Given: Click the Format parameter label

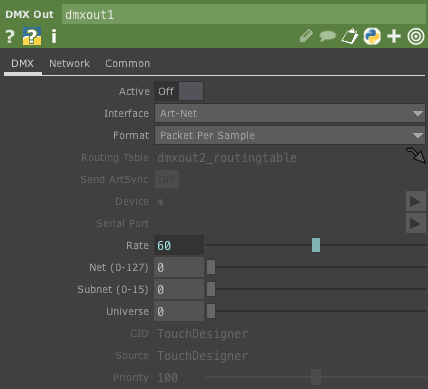Looking at the screenshot, I should point(131,135).
